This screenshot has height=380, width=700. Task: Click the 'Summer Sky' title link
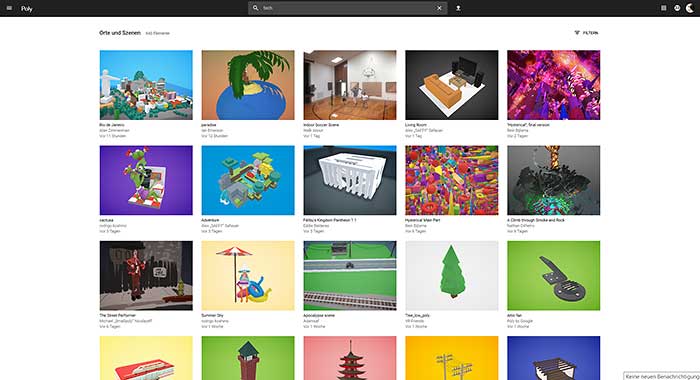pyautogui.click(x=212, y=315)
